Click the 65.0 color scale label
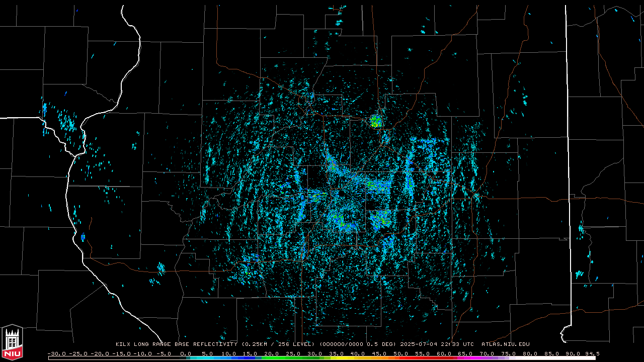Image resolution: width=644 pixels, height=362 pixels. pos(465,354)
